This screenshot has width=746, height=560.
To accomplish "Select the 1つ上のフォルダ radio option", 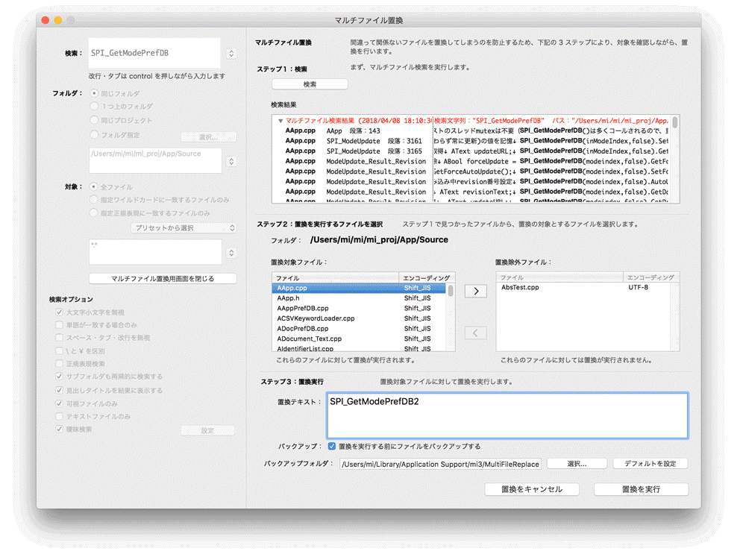I will (x=94, y=106).
